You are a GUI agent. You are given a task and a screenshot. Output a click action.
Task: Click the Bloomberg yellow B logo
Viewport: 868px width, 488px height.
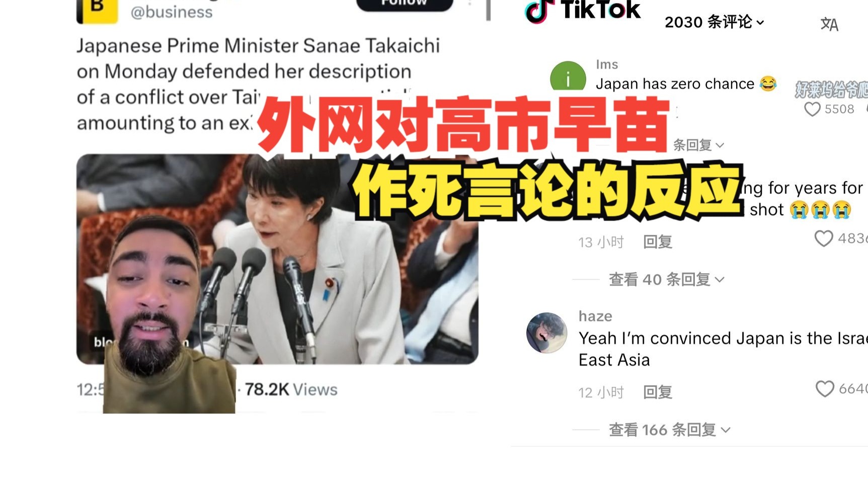point(97,11)
